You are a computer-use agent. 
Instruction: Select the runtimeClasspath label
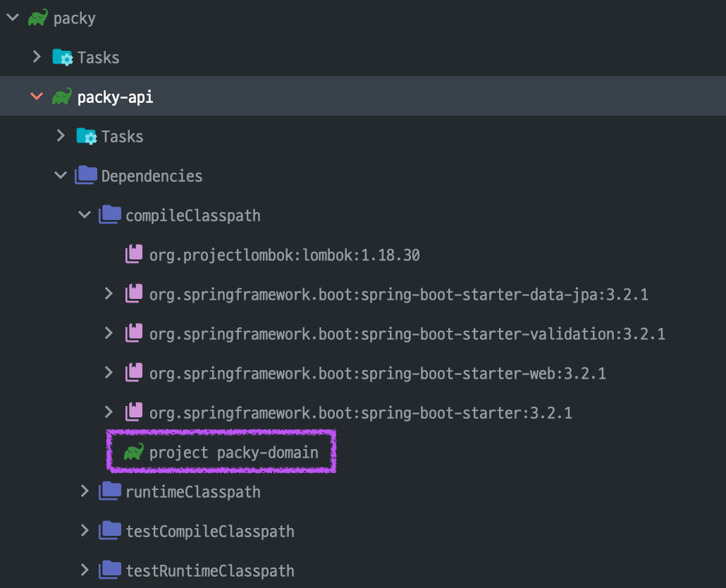193,491
